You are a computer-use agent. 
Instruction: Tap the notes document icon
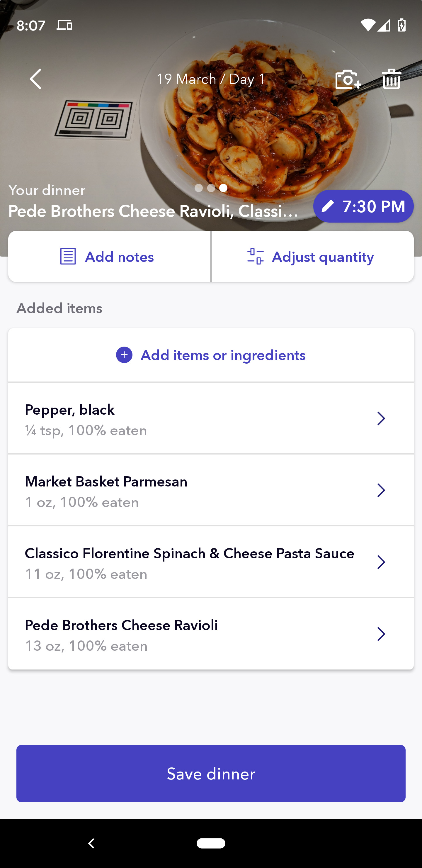[68, 257]
